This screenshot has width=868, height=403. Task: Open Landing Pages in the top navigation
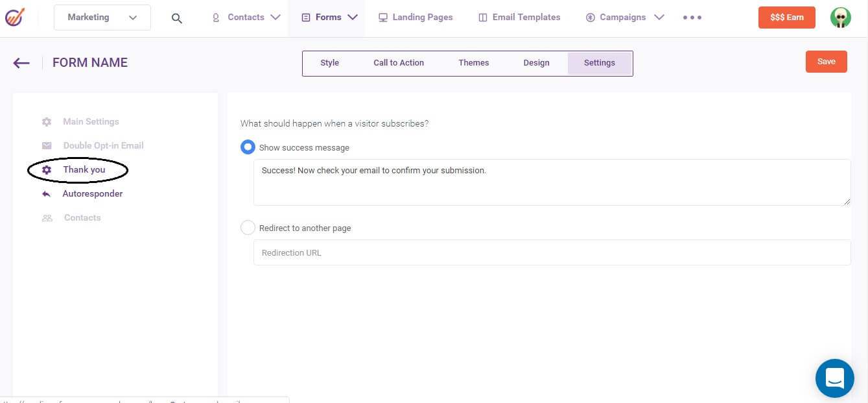416,18
